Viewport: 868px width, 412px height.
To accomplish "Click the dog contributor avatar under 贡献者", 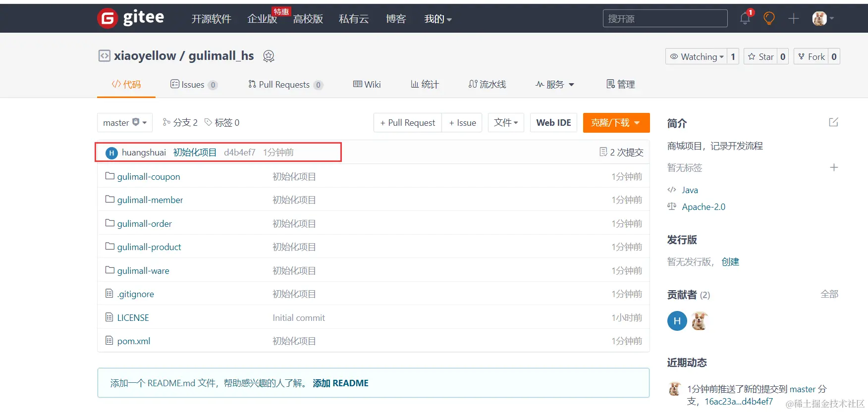I will tap(699, 321).
